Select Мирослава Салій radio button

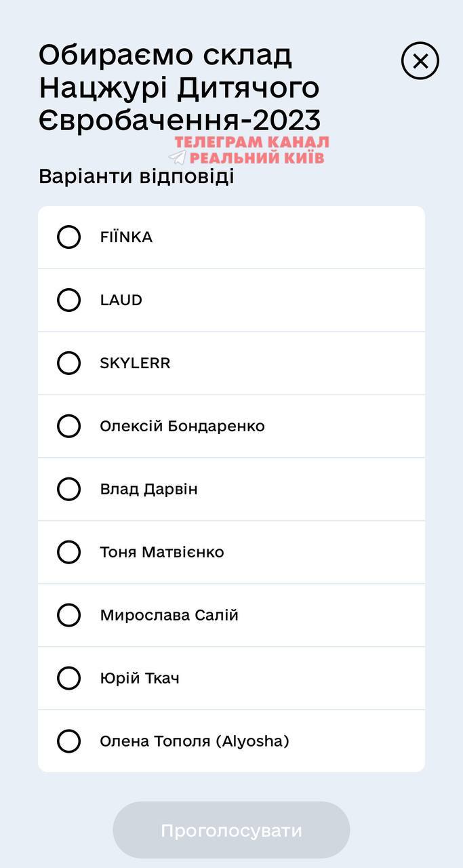(68, 615)
